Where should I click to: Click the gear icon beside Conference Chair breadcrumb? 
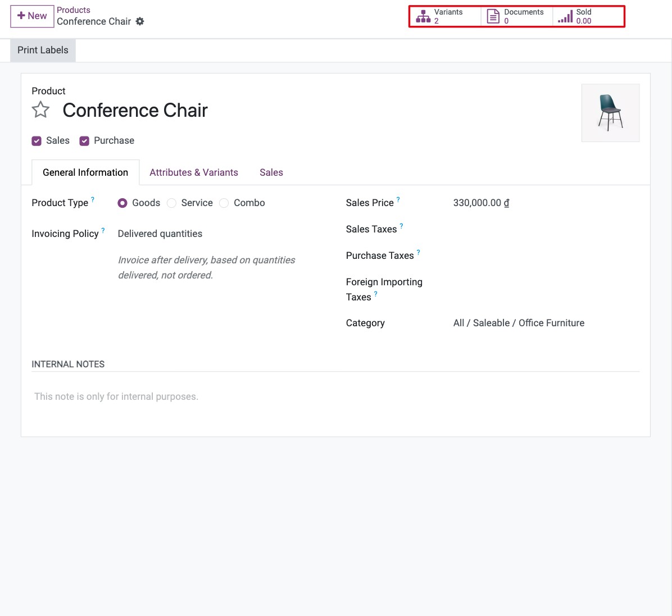pos(140,21)
